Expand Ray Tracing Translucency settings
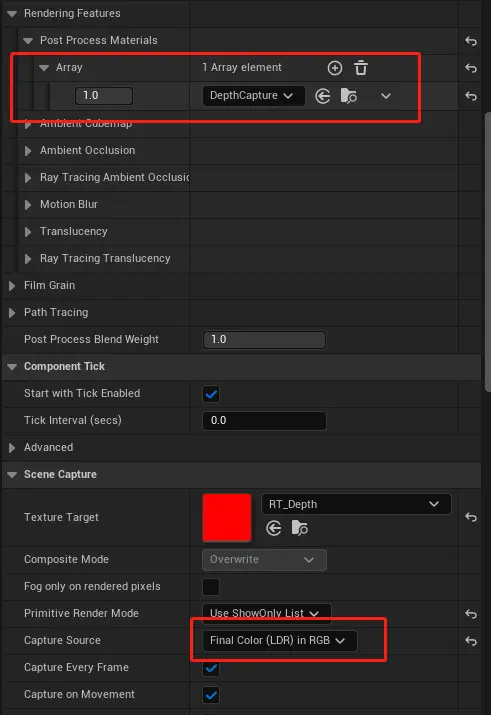 (x=28, y=259)
